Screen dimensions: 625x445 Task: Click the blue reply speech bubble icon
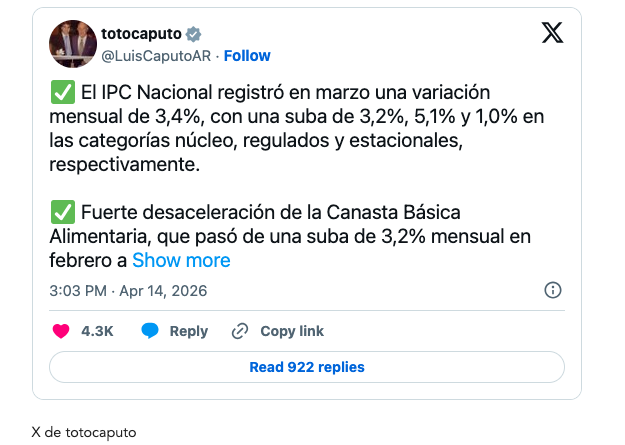point(150,331)
